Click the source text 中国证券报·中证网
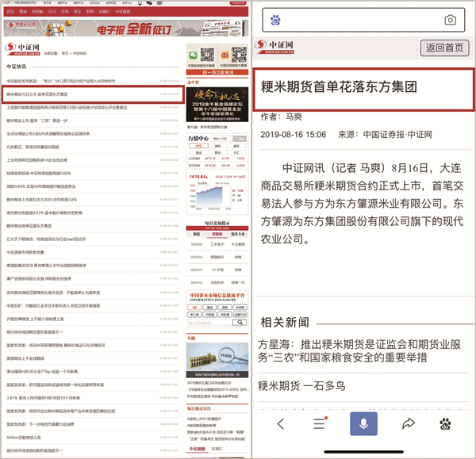This screenshot has width=476, height=459. [397, 135]
